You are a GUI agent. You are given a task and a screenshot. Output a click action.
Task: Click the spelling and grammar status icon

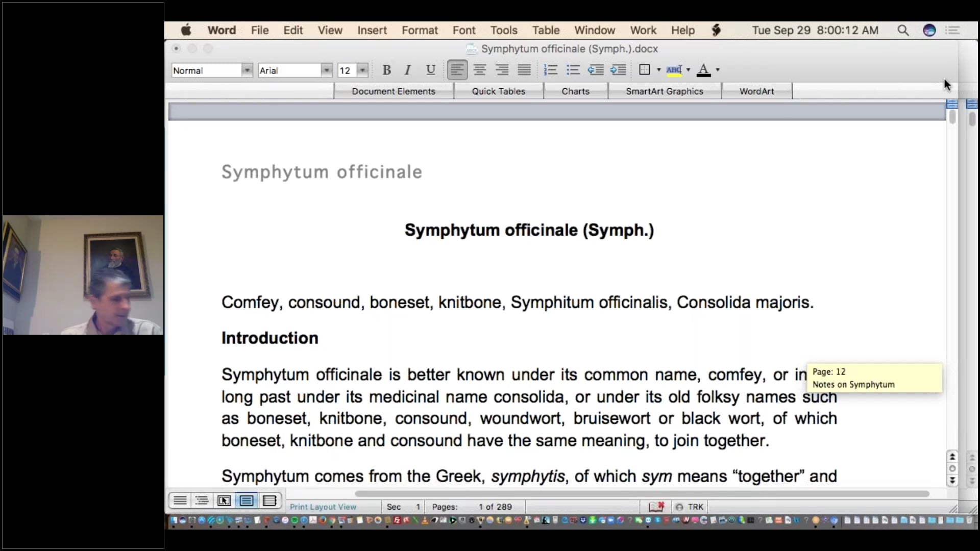656,507
